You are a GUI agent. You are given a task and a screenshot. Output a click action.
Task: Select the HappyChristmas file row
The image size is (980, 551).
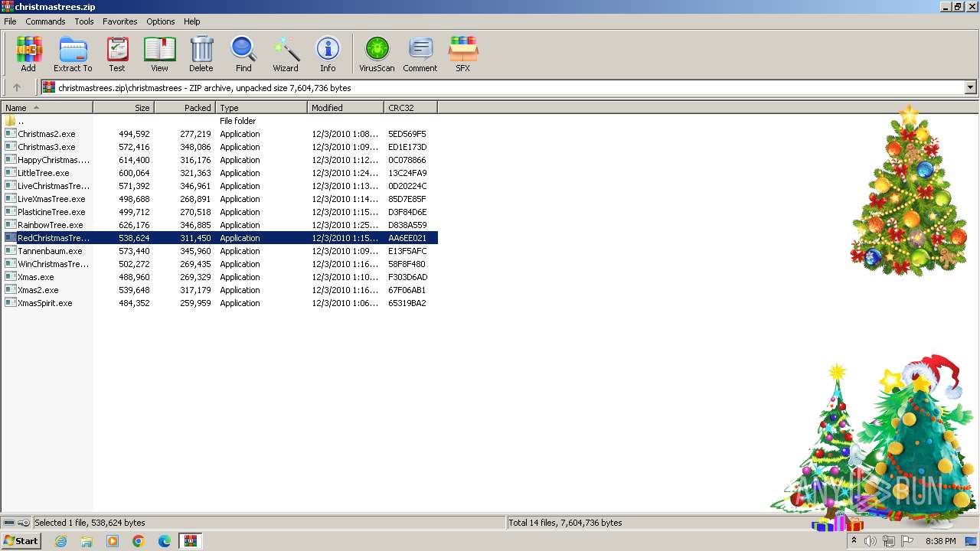[x=220, y=160]
